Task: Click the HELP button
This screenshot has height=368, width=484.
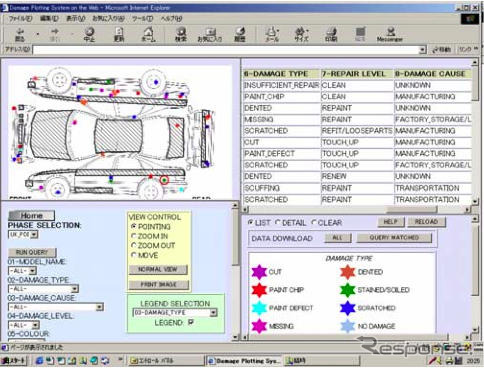Action: pyautogui.click(x=391, y=222)
